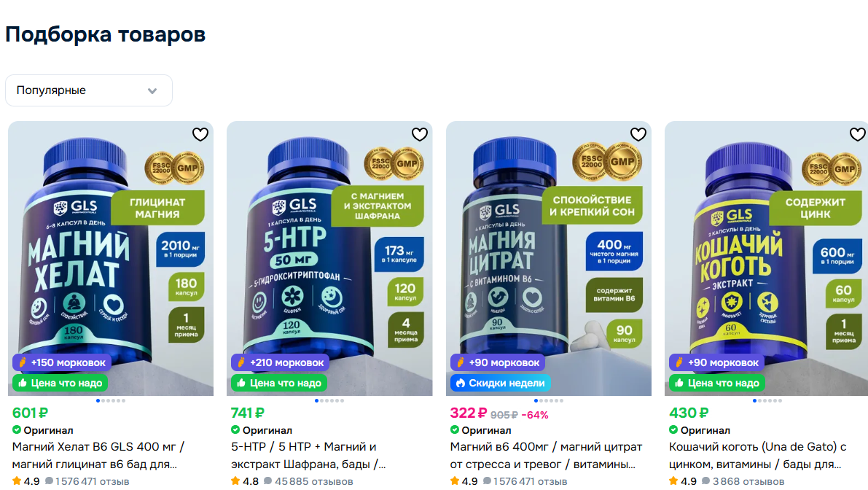Screen dimensions: 868x490
Task: Click the 322 ₽ discounted price
Action: (469, 413)
